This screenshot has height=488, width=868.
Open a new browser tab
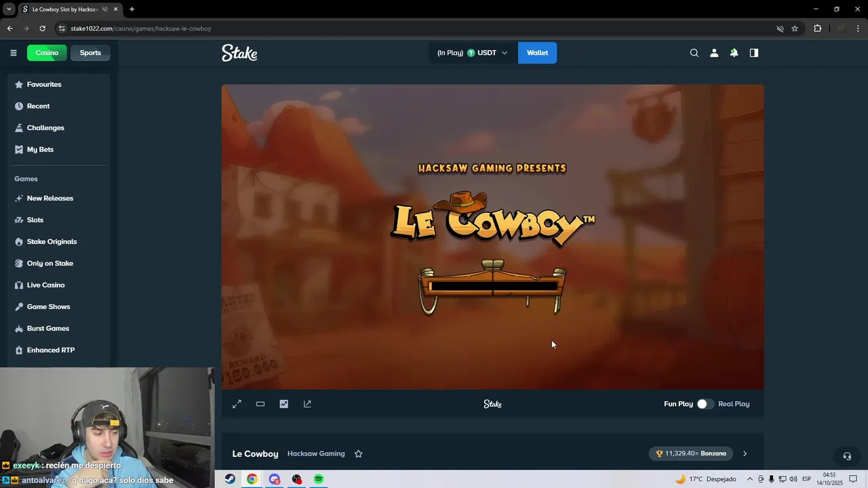(x=132, y=9)
